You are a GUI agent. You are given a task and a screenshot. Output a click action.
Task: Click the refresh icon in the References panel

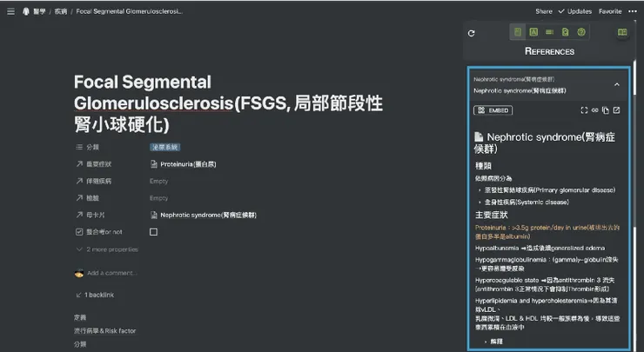tap(472, 33)
